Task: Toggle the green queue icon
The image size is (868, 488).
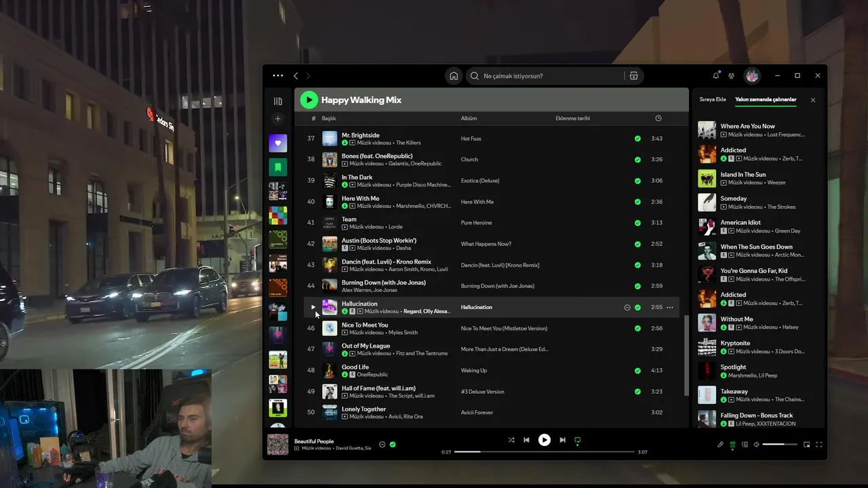Action: (x=732, y=445)
